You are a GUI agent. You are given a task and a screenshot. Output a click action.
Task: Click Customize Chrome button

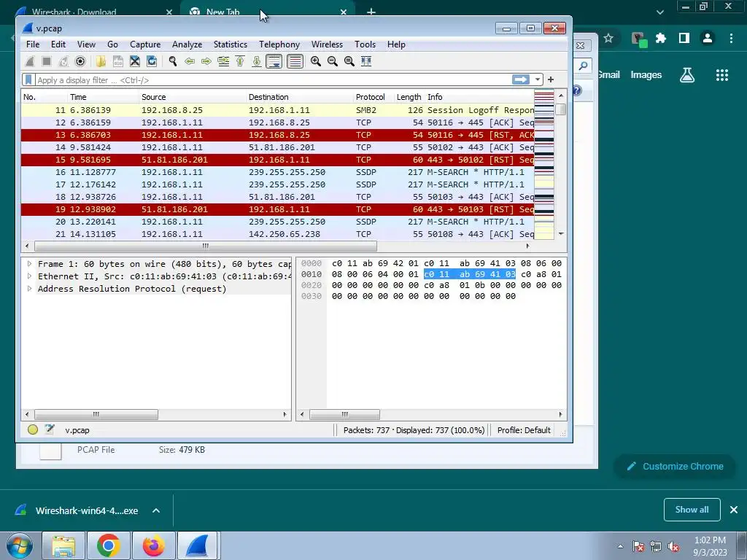pos(675,466)
